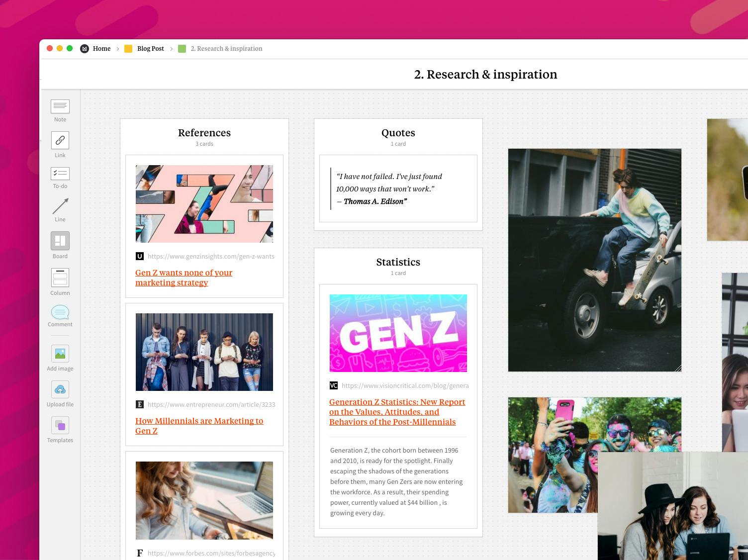Click the Milanote Home logo icon
Image resolution: width=748 pixels, height=560 pixels.
tap(85, 49)
